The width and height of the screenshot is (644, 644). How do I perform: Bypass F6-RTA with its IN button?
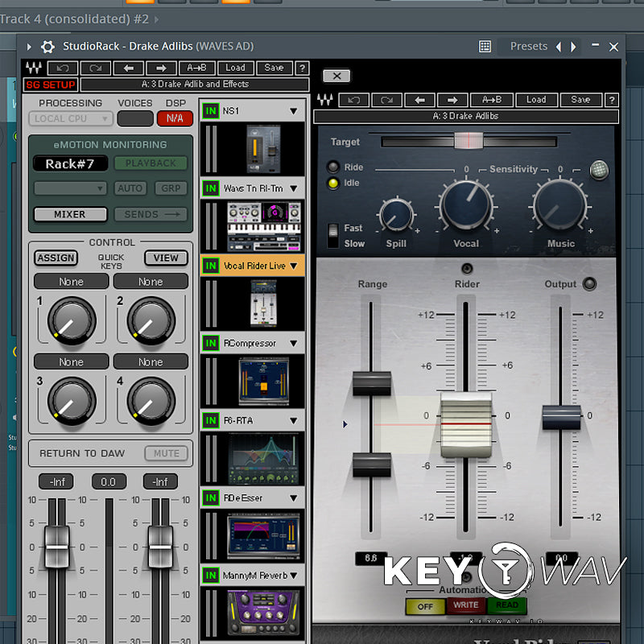tap(211, 420)
